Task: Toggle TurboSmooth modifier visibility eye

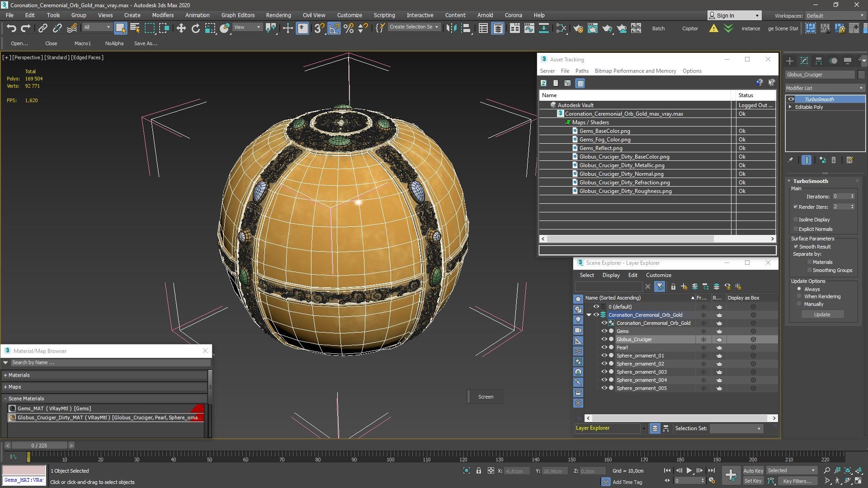Action: click(x=791, y=99)
